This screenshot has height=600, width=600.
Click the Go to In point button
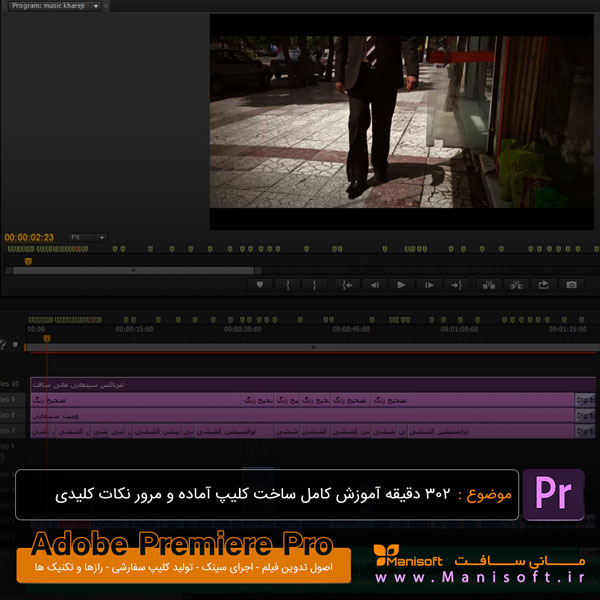347,285
